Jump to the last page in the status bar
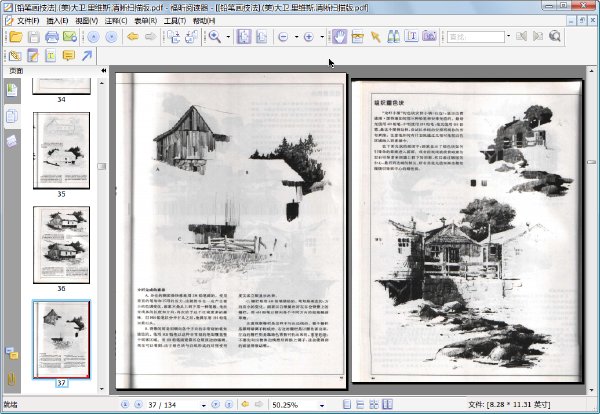The image size is (600, 414). pyautogui.click(x=229, y=404)
